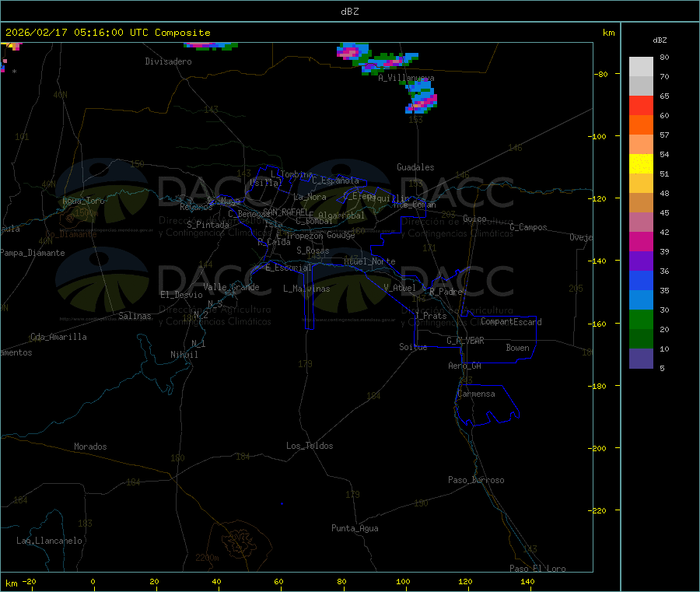Click the Divisadero place label

pos(168,61)
